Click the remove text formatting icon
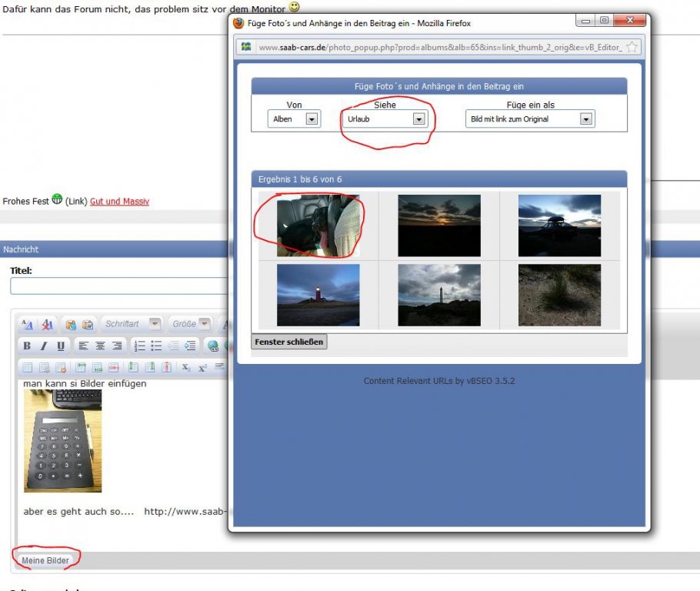This screenshot has height=591, width=700. 47,325
